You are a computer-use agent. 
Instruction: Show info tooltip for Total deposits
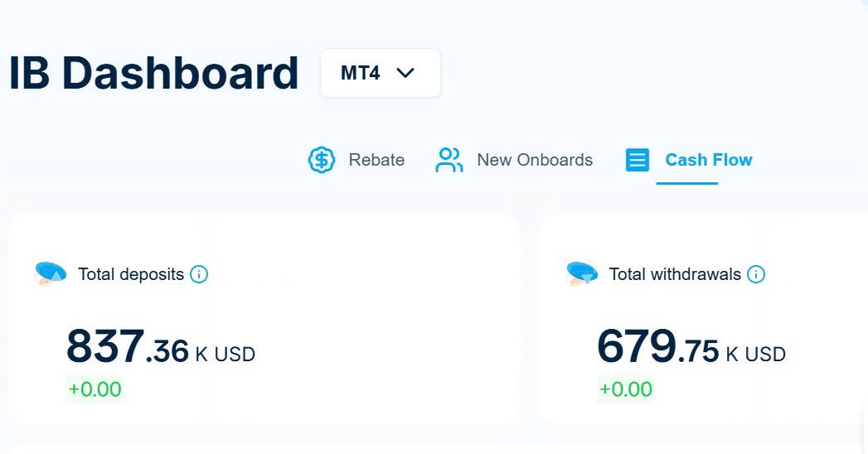[199, 274]
